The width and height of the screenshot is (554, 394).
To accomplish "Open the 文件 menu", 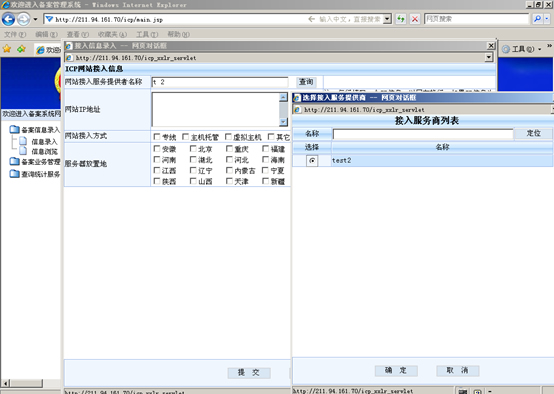I will [15, 34].
